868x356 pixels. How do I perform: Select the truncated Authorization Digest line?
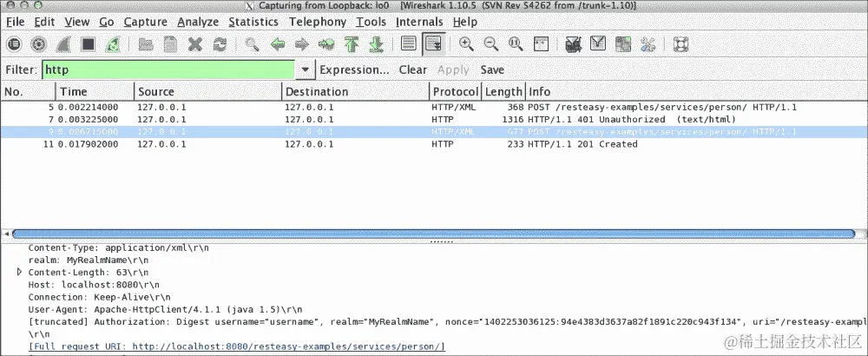coord(446,321)
